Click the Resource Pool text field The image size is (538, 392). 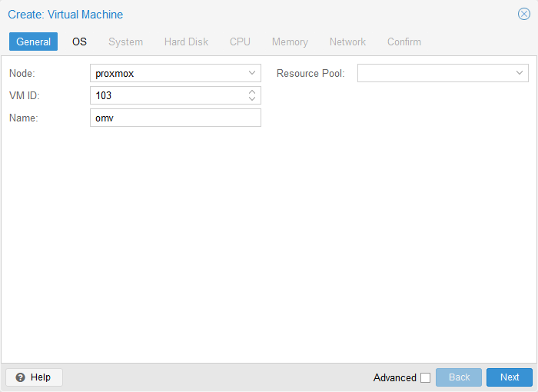tap(433, 73)
